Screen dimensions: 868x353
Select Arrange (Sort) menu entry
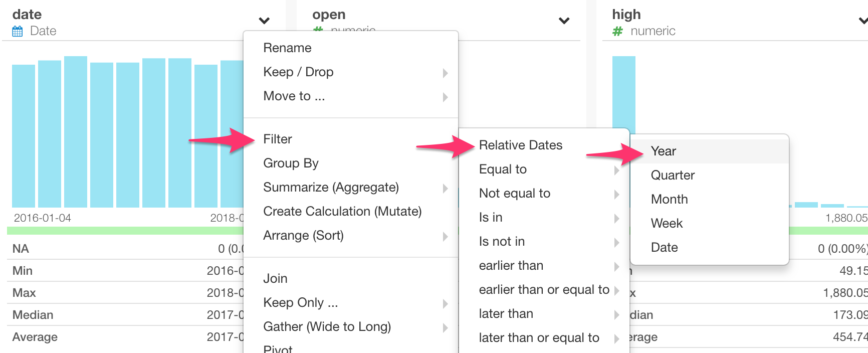tap(303, 235)
